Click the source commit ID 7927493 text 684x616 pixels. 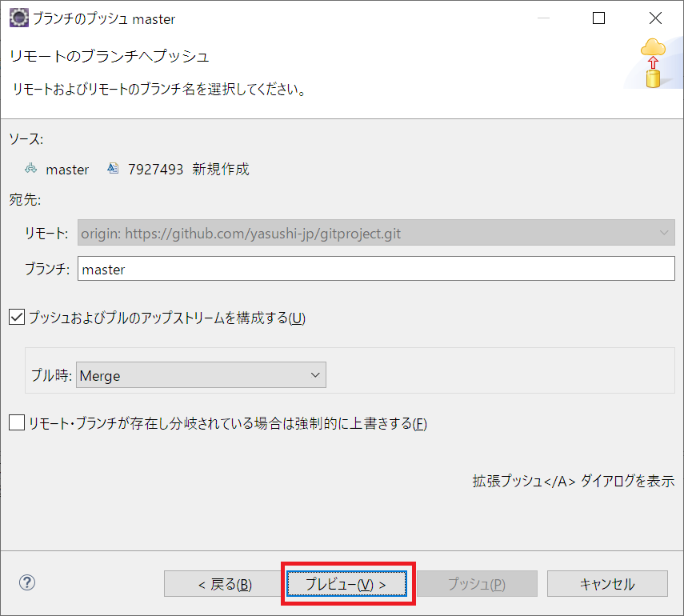tap(155, 170)
